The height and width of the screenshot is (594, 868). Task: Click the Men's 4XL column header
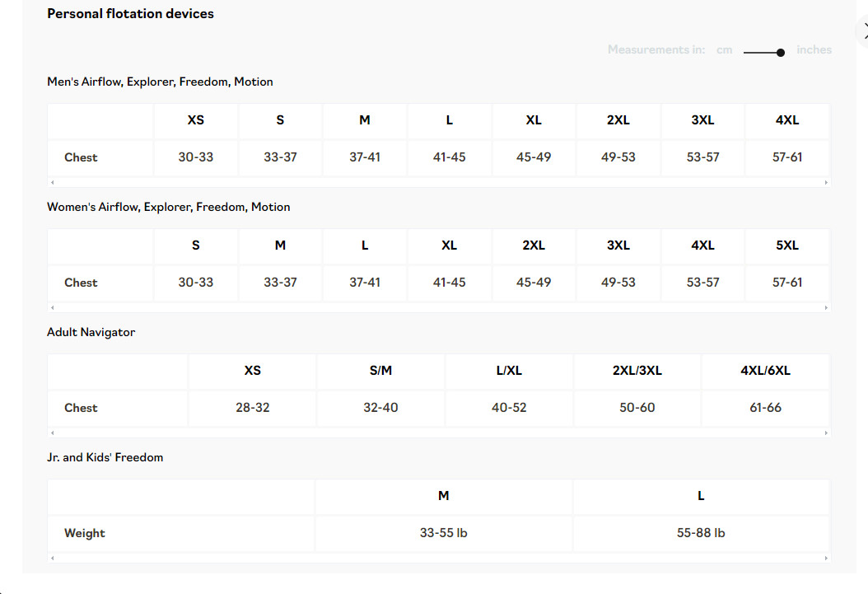coord(787,120)
